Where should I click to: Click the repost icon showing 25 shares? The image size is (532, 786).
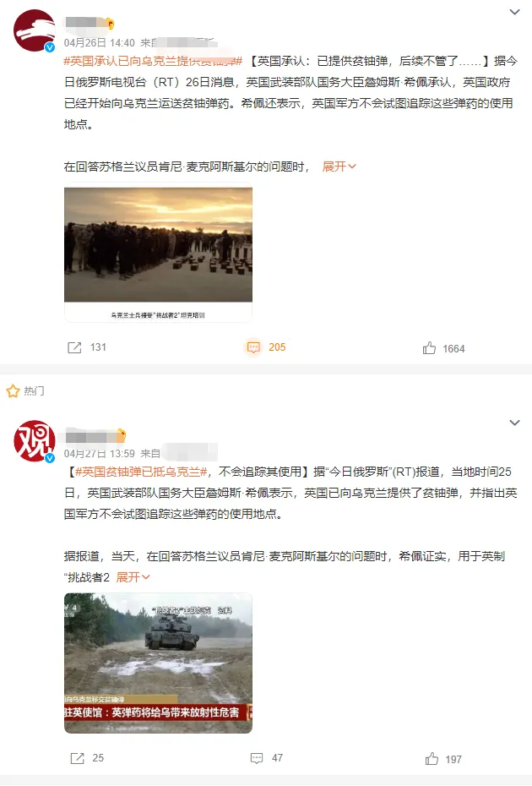pyautogui.click(x=77, y=758)
